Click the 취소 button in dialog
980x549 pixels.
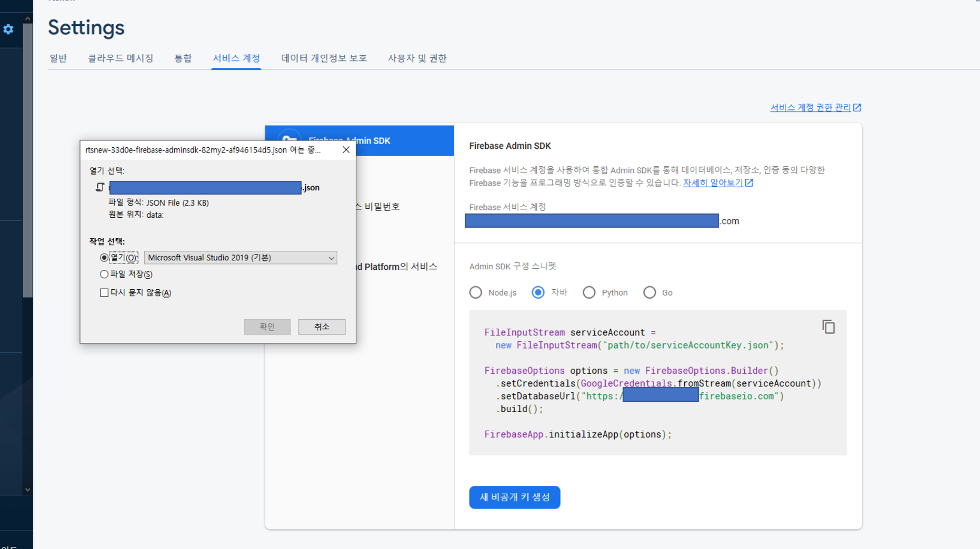click(322, 327)
